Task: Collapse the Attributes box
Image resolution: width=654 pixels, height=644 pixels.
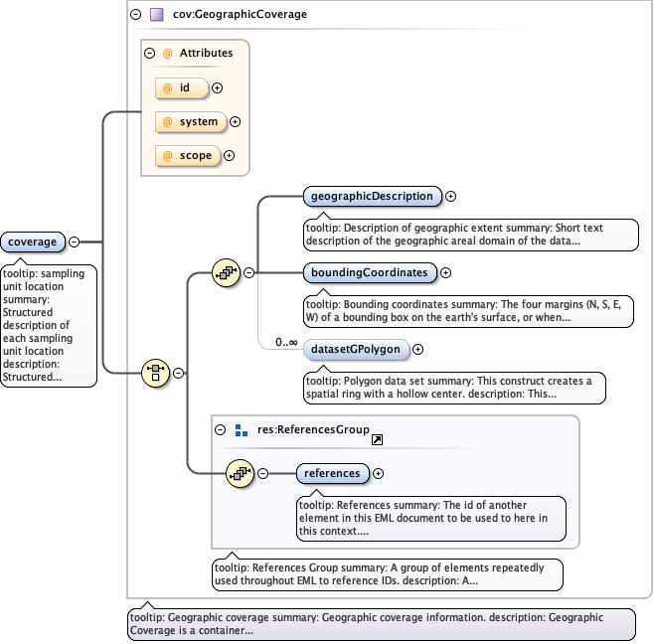Action: click(150, 53)
